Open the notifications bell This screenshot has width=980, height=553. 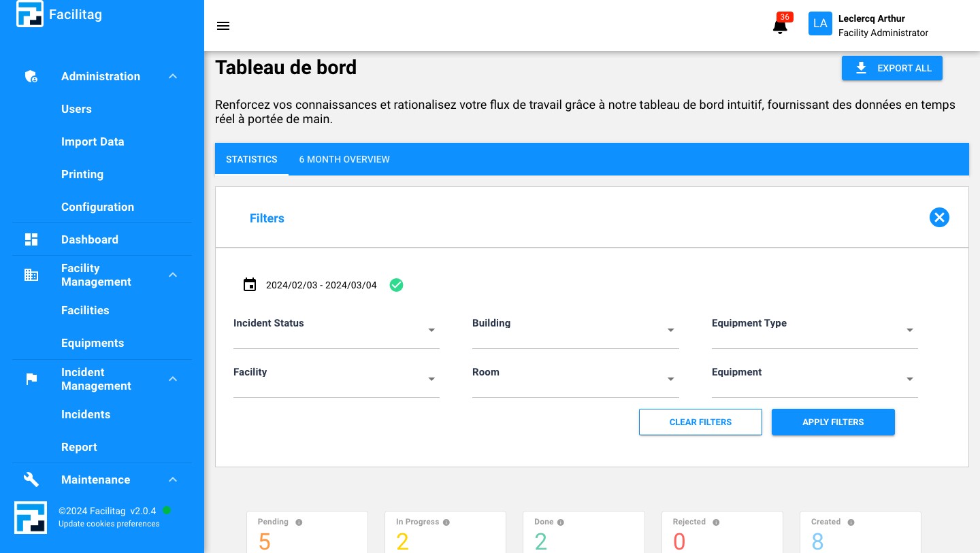pos(780,27)
